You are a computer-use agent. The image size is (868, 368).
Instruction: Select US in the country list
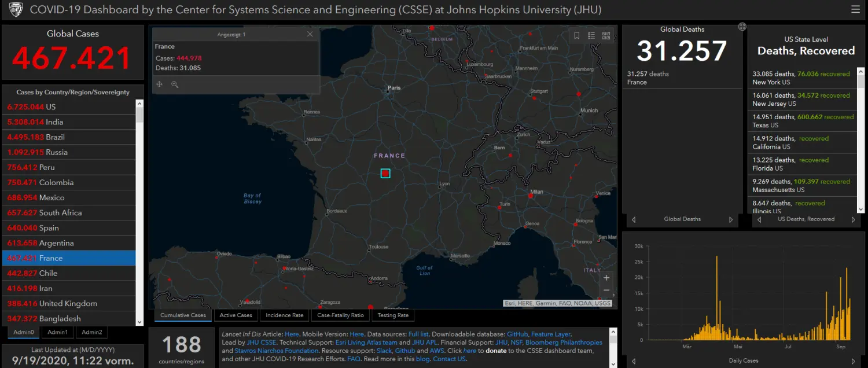click(69, 107)
